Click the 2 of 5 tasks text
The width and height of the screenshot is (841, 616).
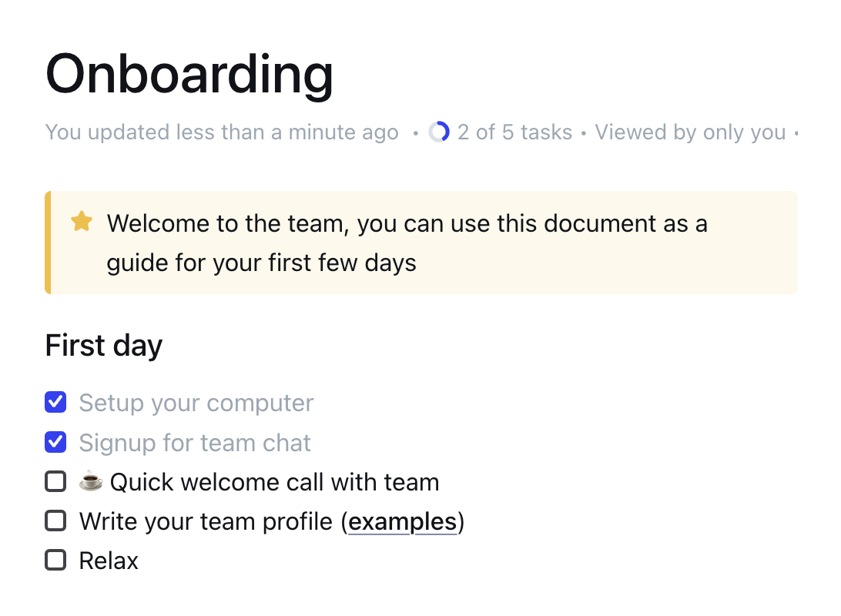(x=515, y=132)
